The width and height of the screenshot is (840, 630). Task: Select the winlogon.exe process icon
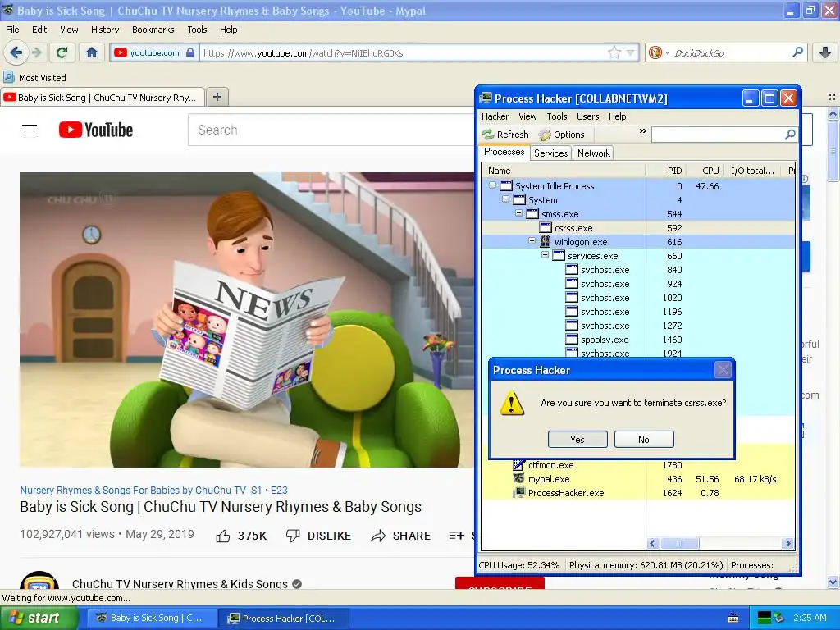546,242
